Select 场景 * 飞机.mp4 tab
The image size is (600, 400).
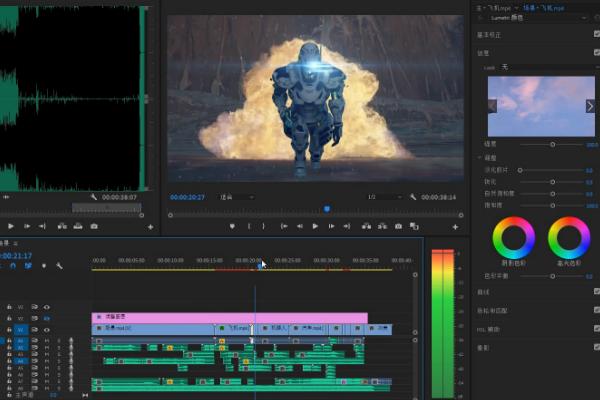point(543,8)
